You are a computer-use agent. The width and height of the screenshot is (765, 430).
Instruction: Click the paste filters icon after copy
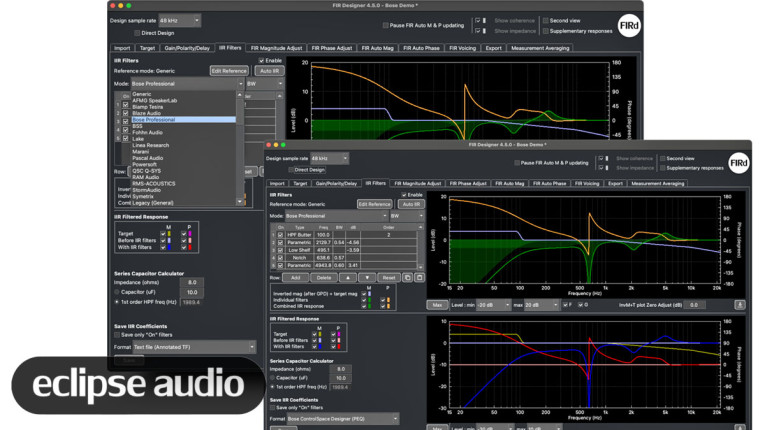click(x=419, y=276)
